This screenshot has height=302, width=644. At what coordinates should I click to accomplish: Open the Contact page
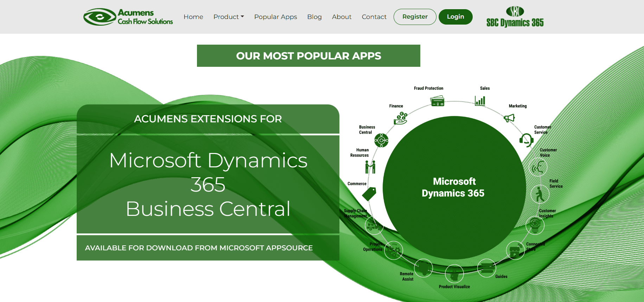coord(374,17)
